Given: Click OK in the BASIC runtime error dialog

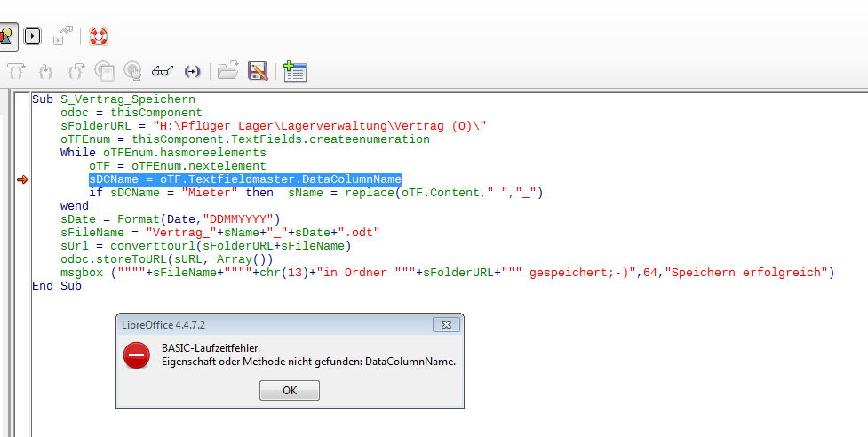Looking at the screenshot, I should [290, 391].
